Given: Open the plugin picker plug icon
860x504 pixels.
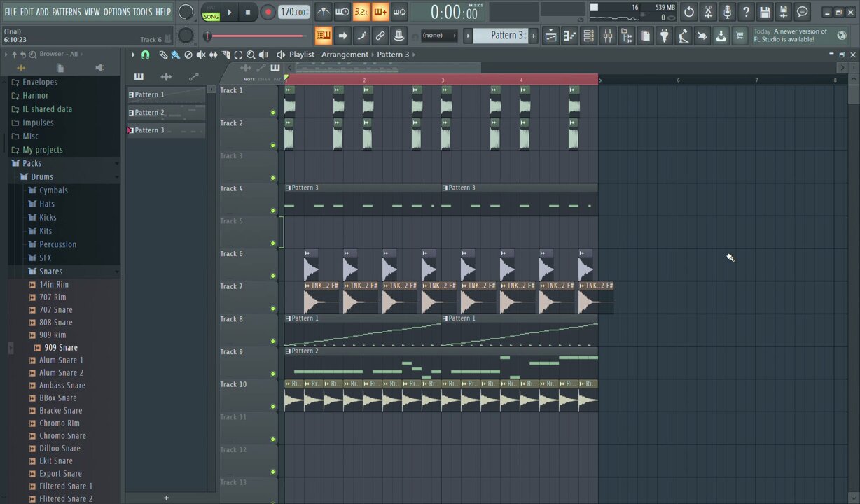Looking at the screenshot, I should [x=665, y=35].
